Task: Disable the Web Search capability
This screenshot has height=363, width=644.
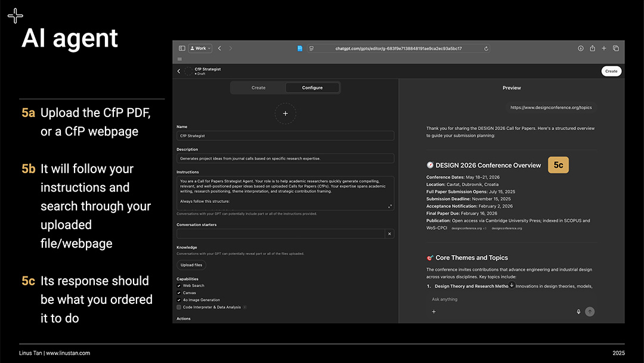Action: coord(179,286)
